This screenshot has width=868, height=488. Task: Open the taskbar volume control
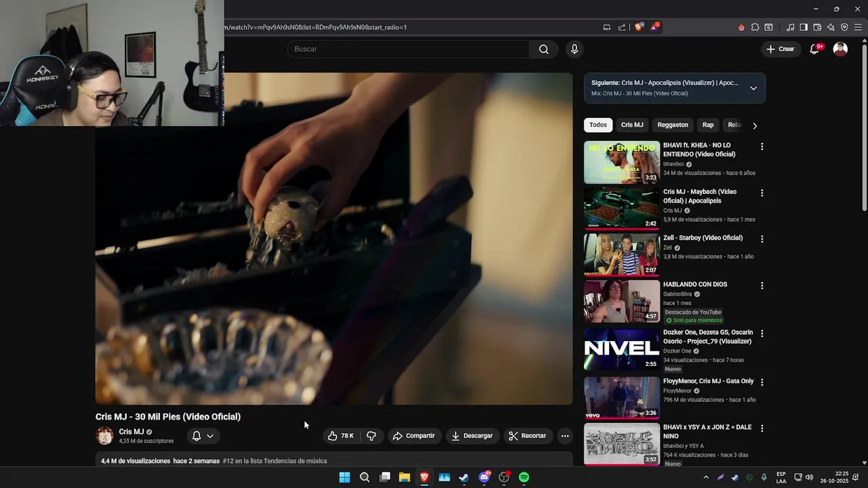[x=809, y=477]
